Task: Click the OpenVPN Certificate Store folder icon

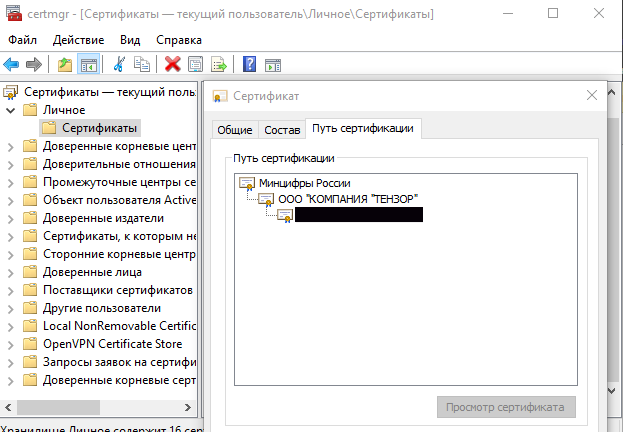Action: click(x=30, y=344)
